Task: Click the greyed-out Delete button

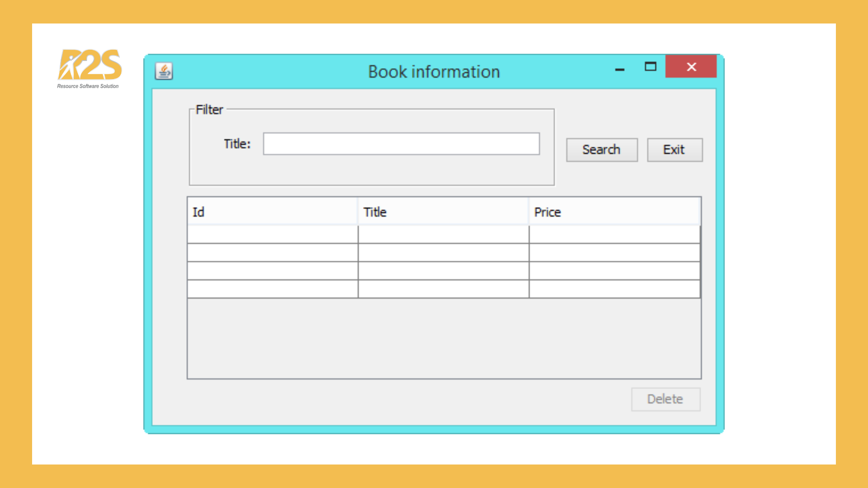Action: [x=665, y=399]
